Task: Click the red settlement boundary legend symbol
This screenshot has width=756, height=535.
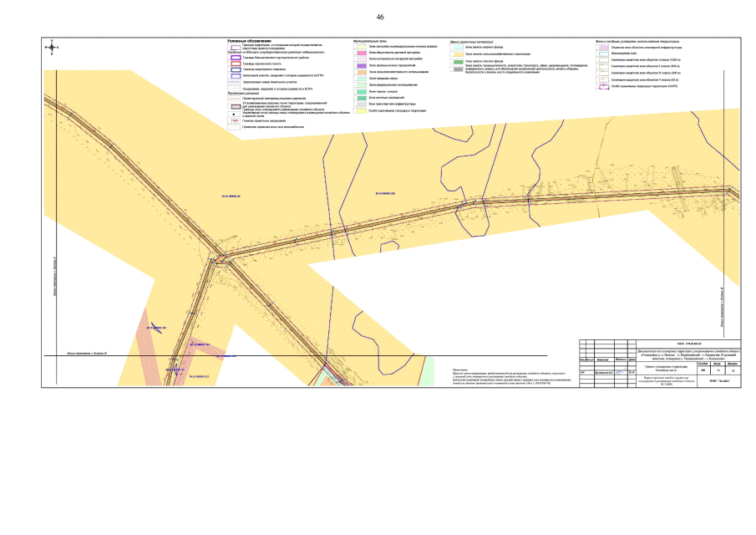Action: point(234,64)
